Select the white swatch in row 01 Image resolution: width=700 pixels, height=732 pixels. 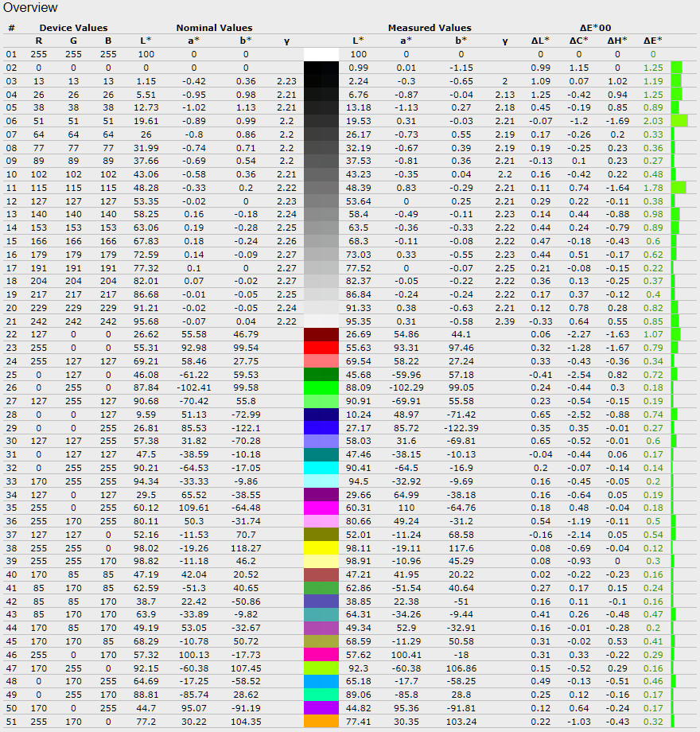[x=321, y=54]
